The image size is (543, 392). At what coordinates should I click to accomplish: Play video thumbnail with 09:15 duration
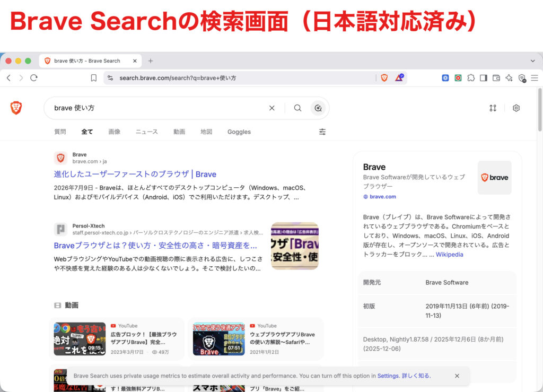pos(80,339)
